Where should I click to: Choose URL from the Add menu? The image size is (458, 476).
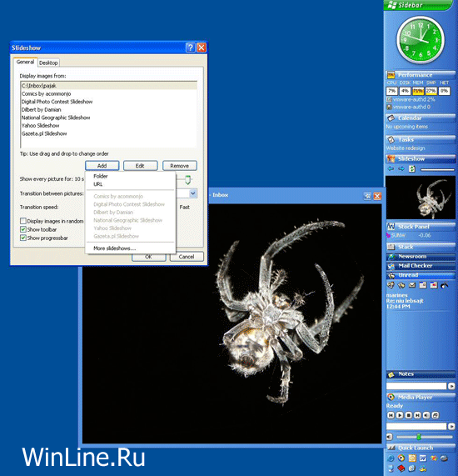(98, 184)
